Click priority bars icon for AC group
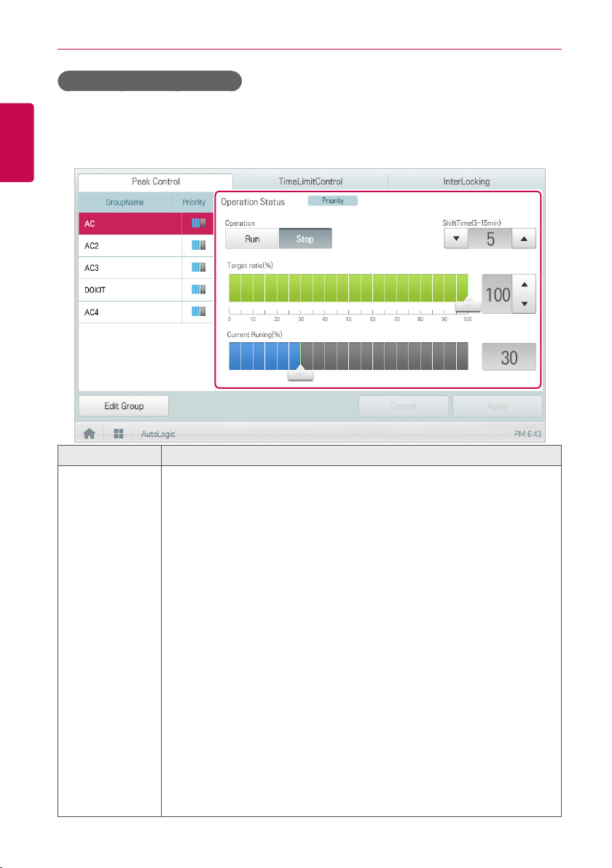This screenshot has width=612, height=868. (198, 223)
